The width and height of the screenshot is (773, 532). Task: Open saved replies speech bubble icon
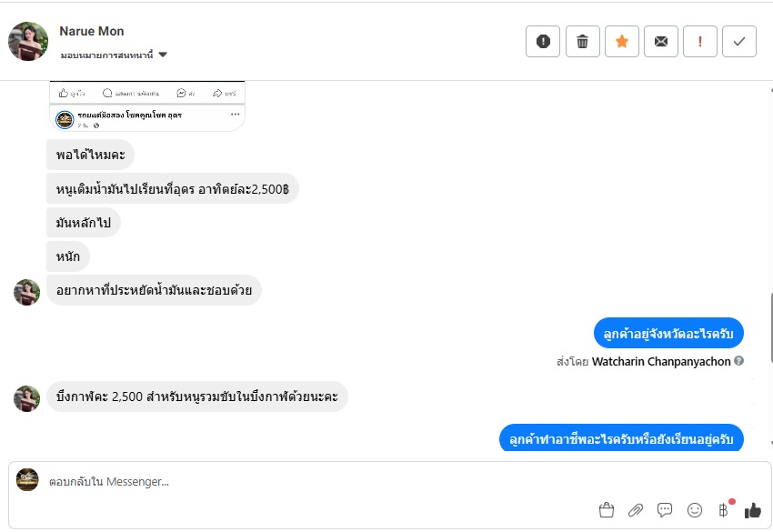click(x=665, y=510)
